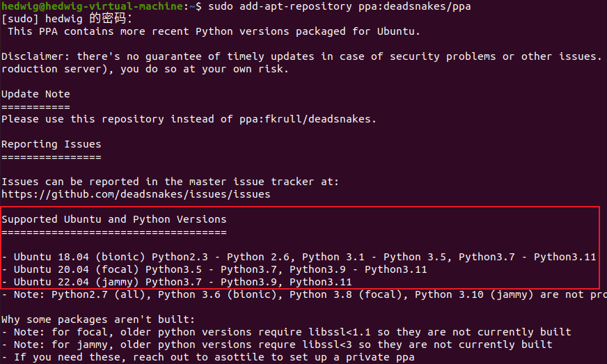Viewport: 607px width, 364px height.
Task: Click the Reporting Issues heading
Action: point(51,144)
